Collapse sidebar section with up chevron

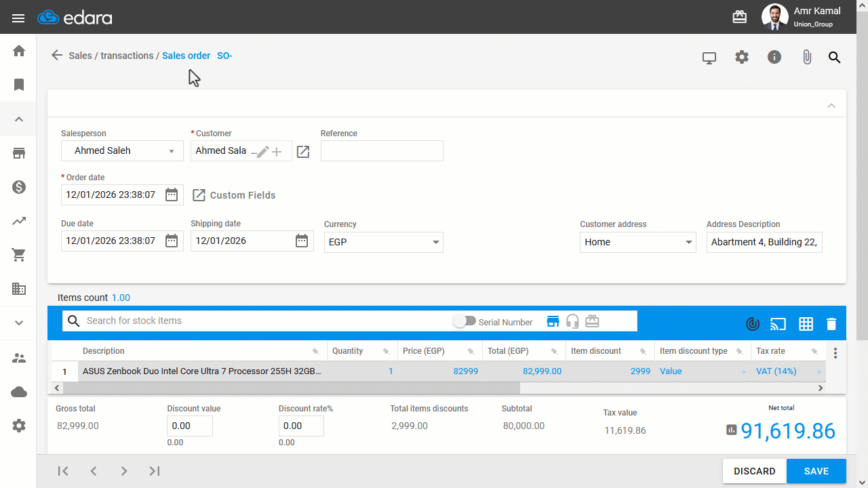coord(19,119)
